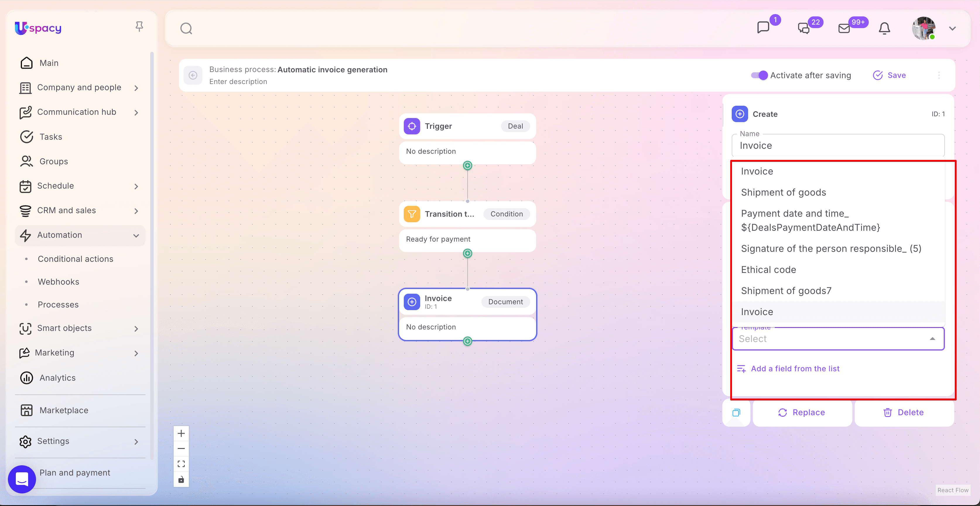Choose Shipment of goods7 template option
The width and height of the screenshot is (980, 506).
coord(839,291)
